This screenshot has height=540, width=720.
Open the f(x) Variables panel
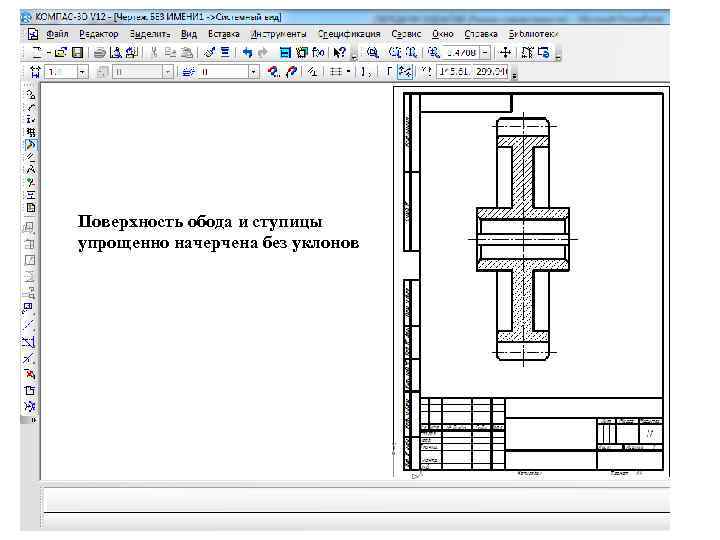click(x=318, y=53)
